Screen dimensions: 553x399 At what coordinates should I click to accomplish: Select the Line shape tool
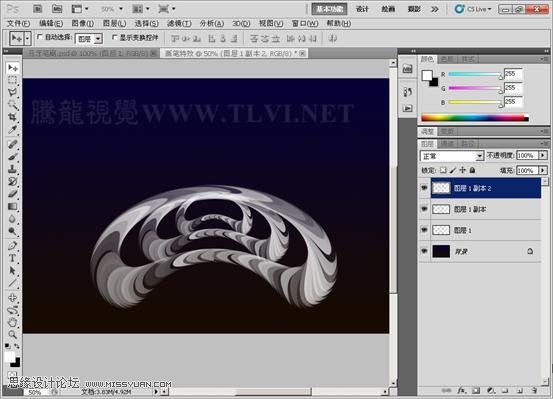click(x=13, y=283)
